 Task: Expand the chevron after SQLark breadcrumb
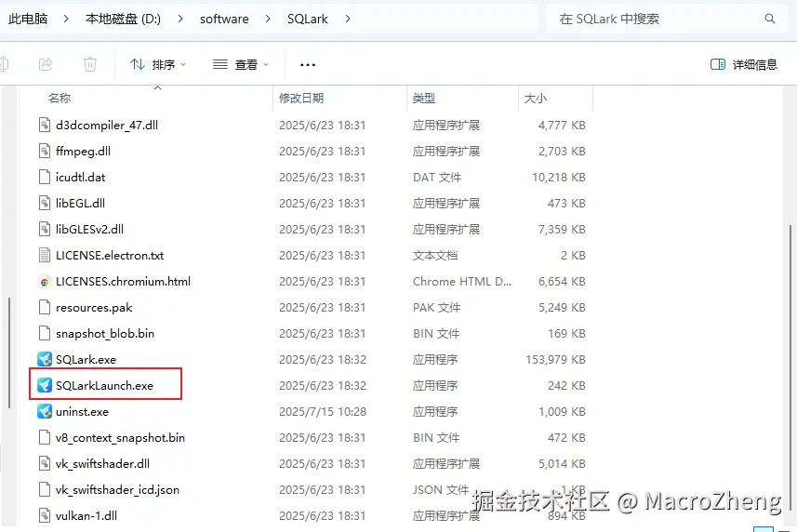[348, 19]
